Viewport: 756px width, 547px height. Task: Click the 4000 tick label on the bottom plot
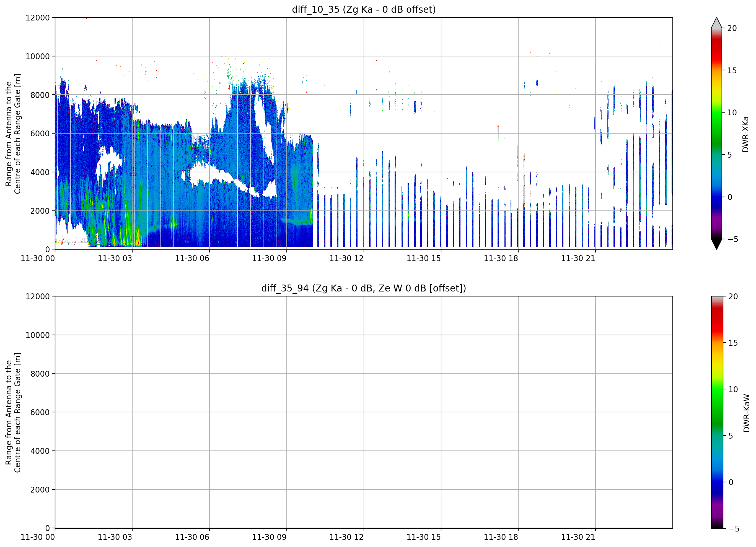coord(40,451)
